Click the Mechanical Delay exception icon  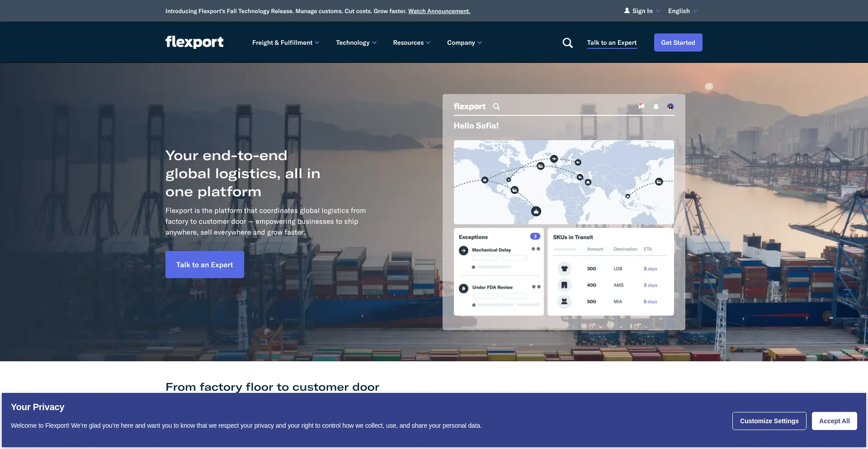pyautogui.click(x=463, y=250)
